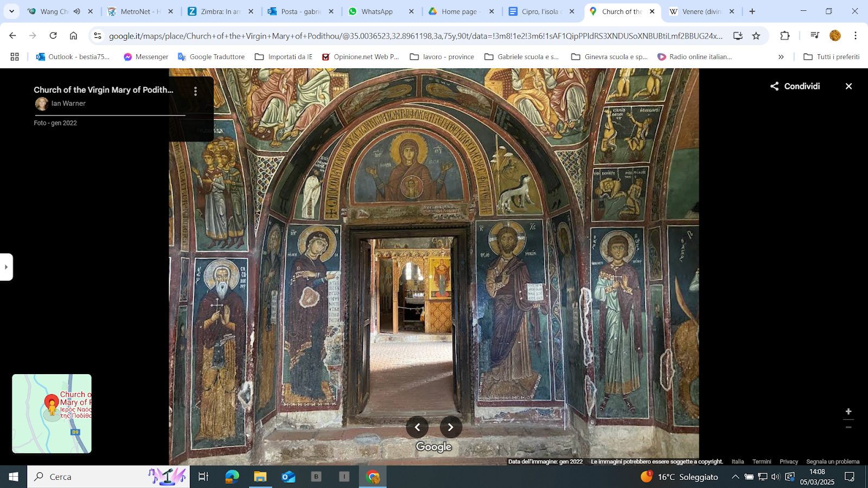Image resolution: width=868 pixels, height=488 pixels.
Task: Open the Outlook bookmark
Action: pos(73,57)
